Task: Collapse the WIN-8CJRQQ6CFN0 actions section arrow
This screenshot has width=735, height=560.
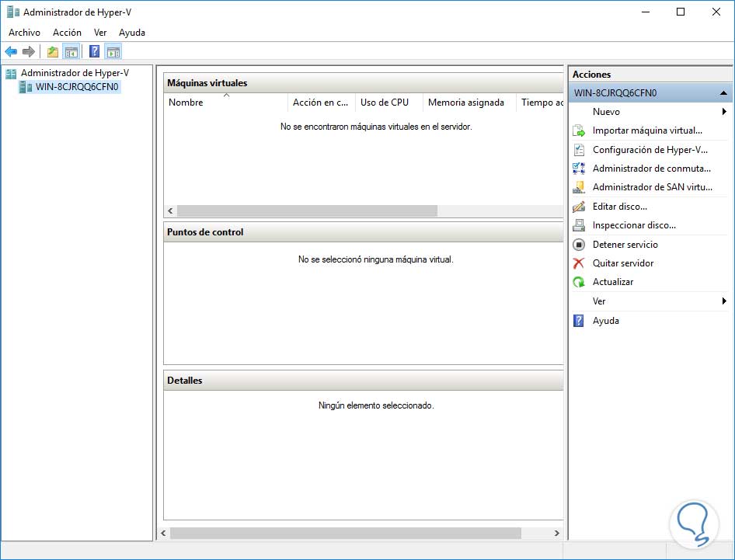Action: pos(723,92)
